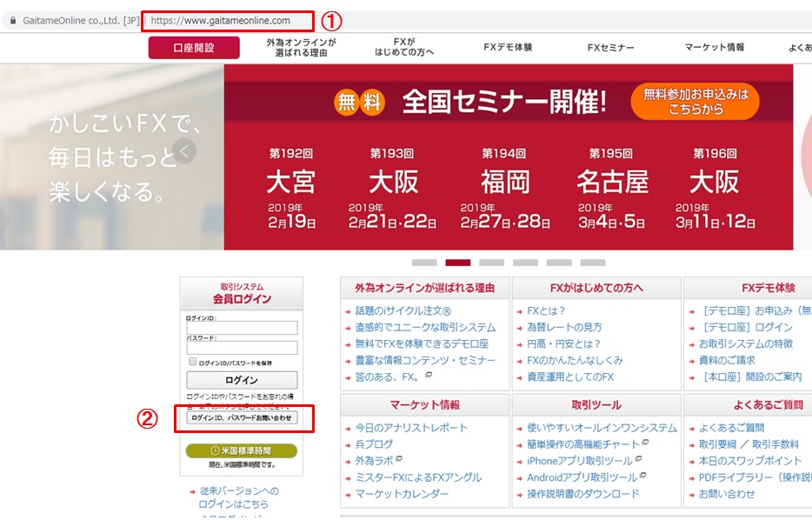
Task: Select the third carousel indicator bar
Action: (491, 263)
